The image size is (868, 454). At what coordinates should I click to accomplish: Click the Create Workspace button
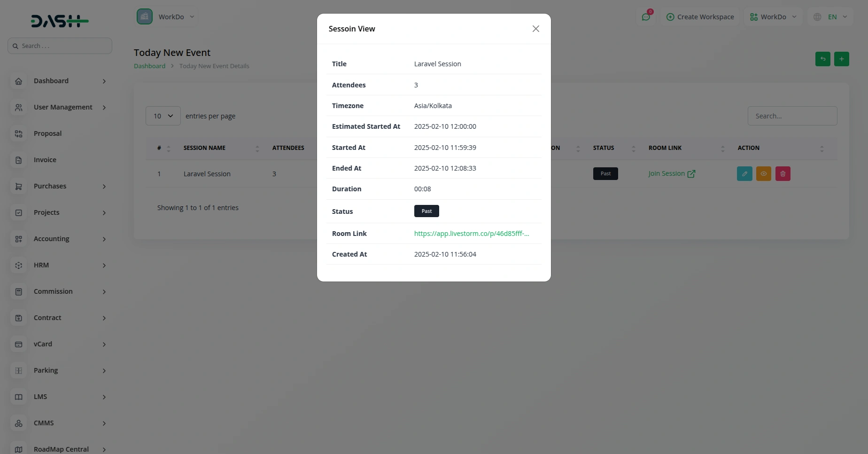700,17
